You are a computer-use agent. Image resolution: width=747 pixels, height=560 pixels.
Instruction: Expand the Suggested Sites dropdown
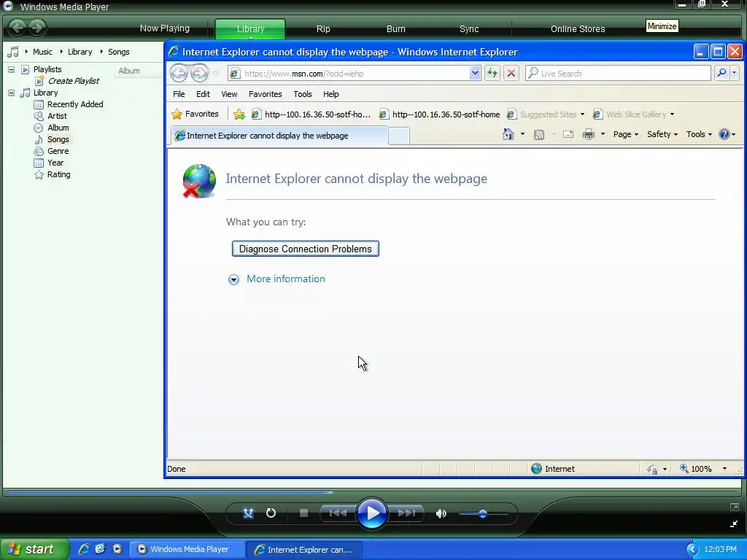pyautogui.click(x=582, y=114)
